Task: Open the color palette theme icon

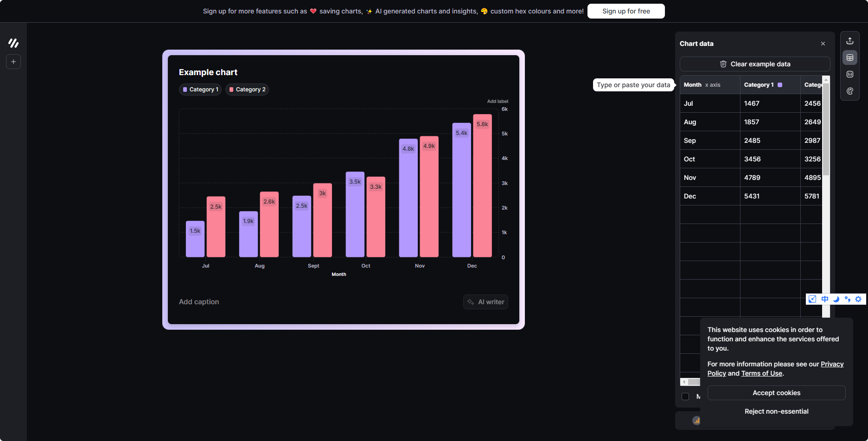Action: [x=850, y=91]
